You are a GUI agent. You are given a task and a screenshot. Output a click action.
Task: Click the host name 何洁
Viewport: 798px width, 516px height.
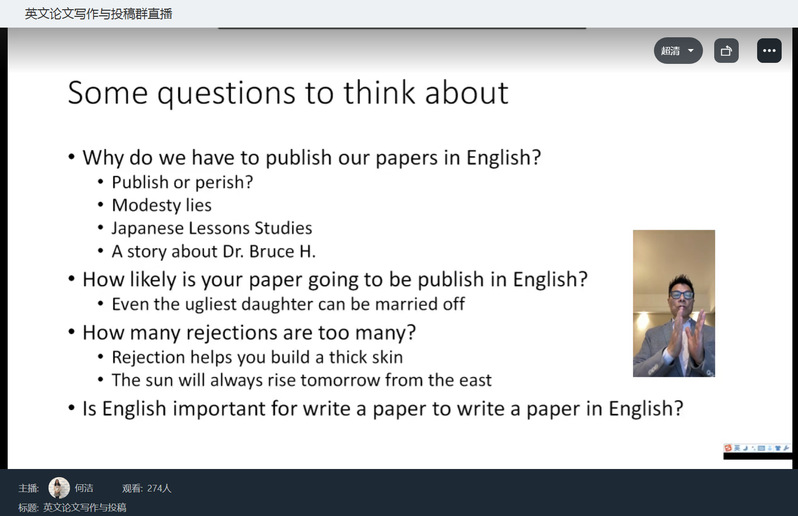click(x=84, y=488)
